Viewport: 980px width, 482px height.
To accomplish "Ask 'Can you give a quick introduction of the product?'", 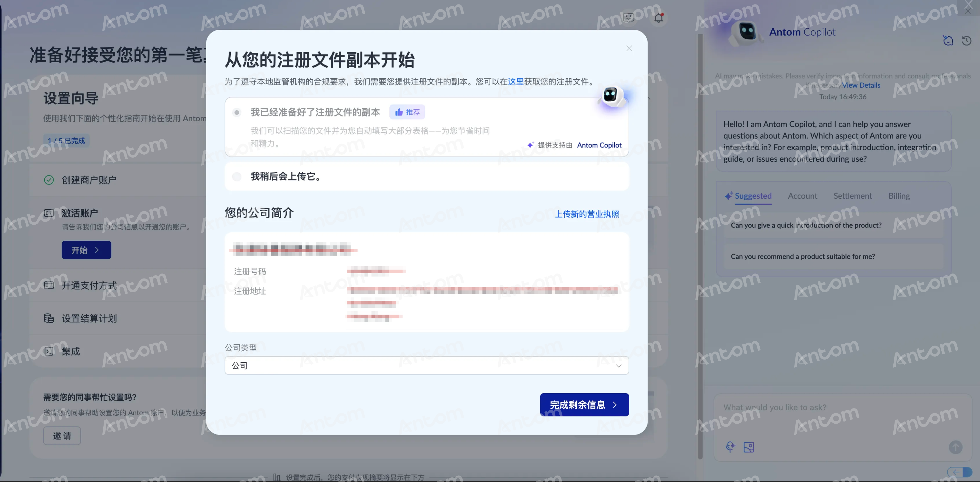I will click(x=834, y=226).
